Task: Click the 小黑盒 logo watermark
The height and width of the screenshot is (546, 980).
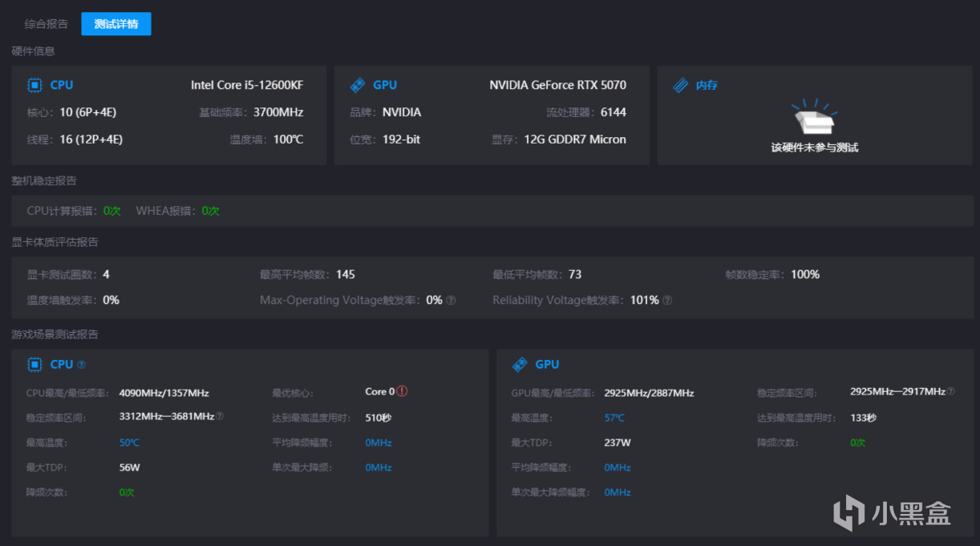Action: pyautogui.click(x=892, y=512)
